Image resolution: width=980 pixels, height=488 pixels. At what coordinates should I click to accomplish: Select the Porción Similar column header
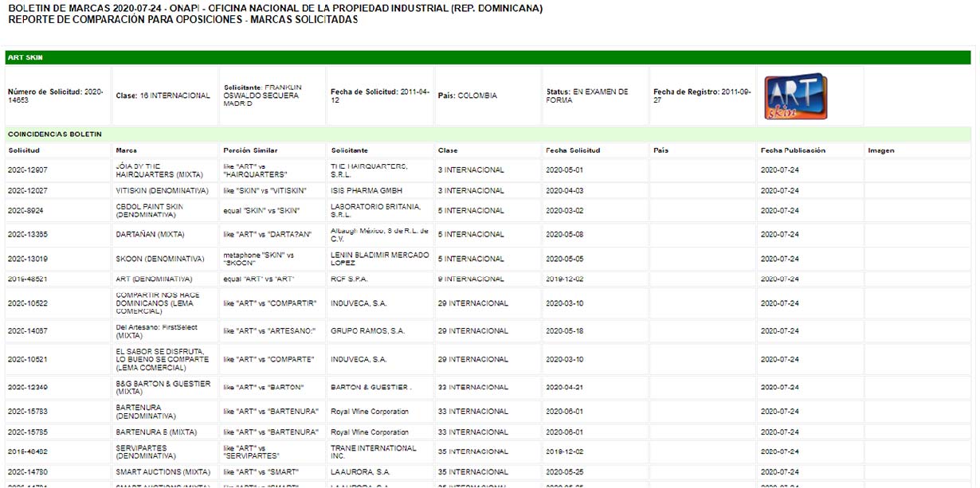[250, 150]
